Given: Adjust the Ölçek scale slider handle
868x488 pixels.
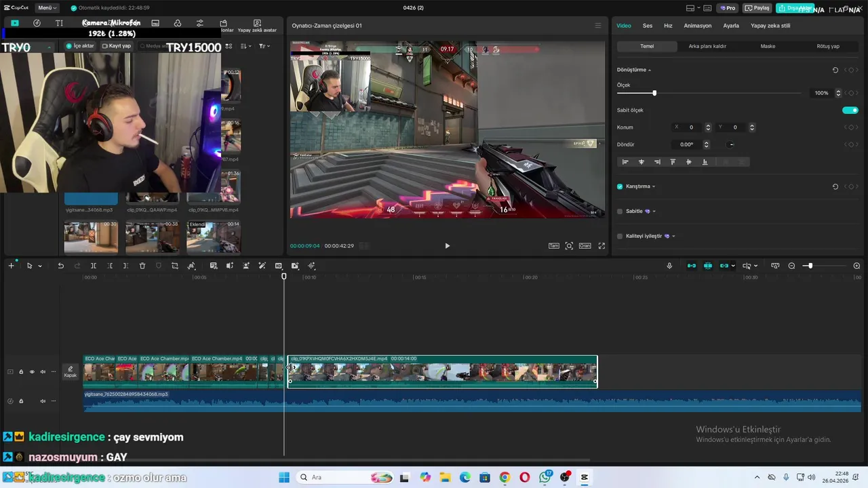Looking at the screenshot, I should 654,93.
